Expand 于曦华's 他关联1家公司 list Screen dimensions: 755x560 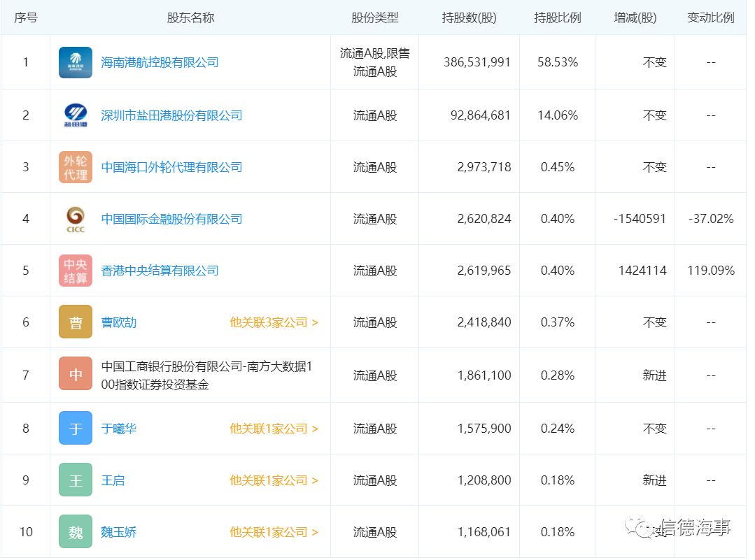274,429
